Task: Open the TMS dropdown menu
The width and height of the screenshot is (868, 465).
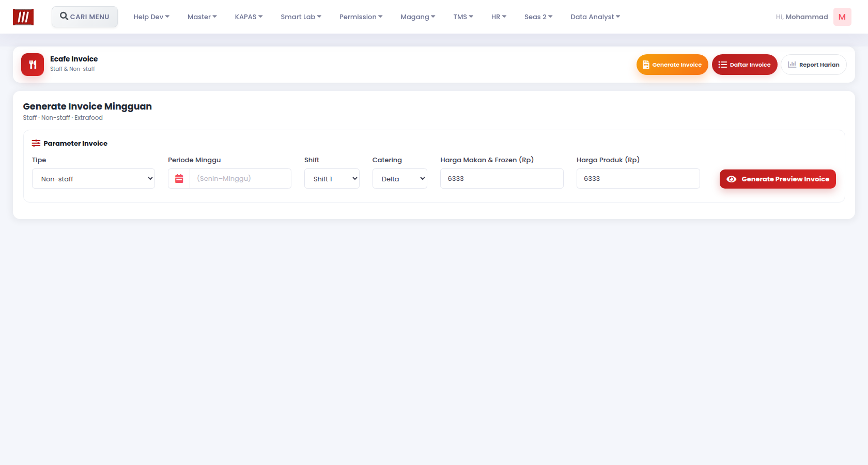Action: click(x=463, y=17)
